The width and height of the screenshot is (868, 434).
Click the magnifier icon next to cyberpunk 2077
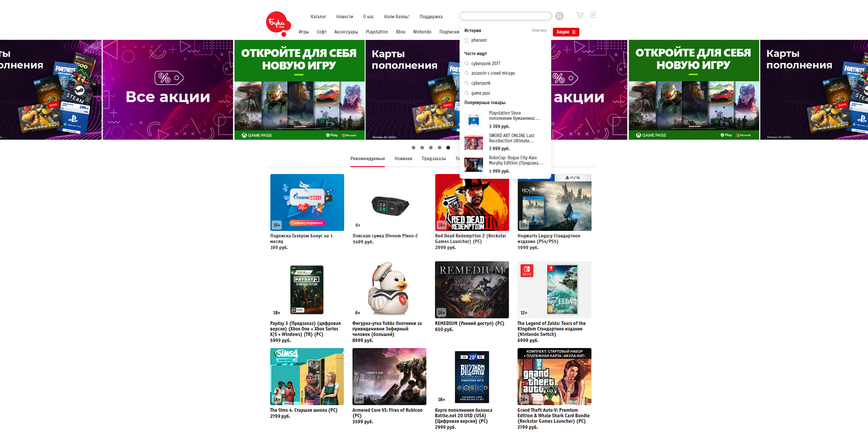tap(467, 64)
